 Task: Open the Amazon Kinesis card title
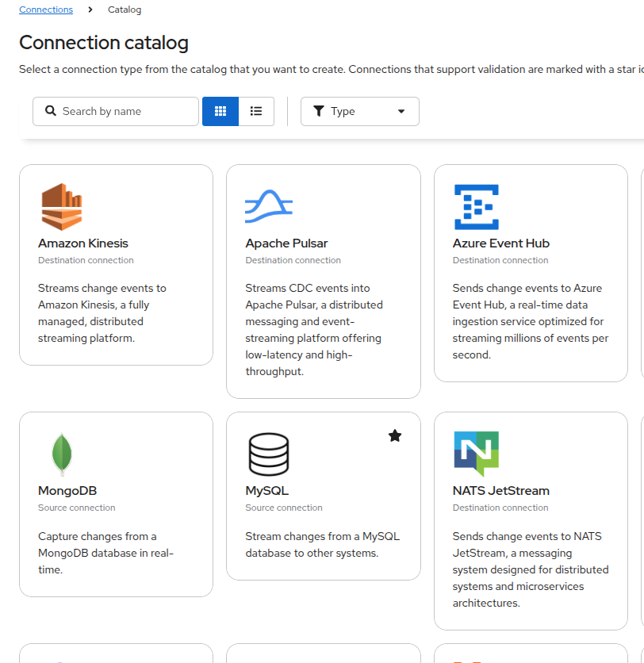click(83, 243)
